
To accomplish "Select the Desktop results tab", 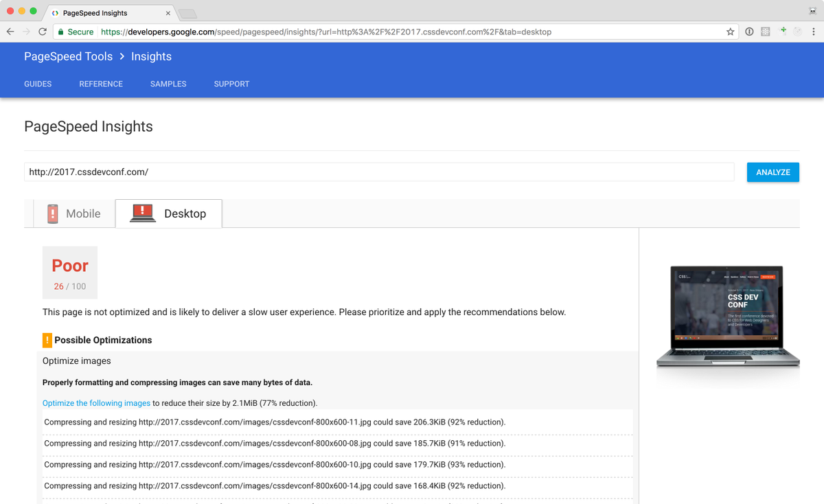I will [168, 214].
